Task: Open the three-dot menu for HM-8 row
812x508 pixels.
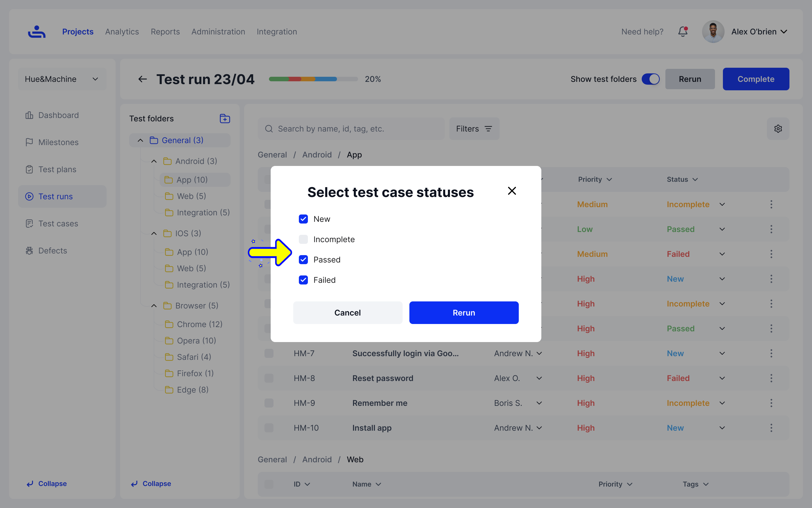Action: point(771,378)
